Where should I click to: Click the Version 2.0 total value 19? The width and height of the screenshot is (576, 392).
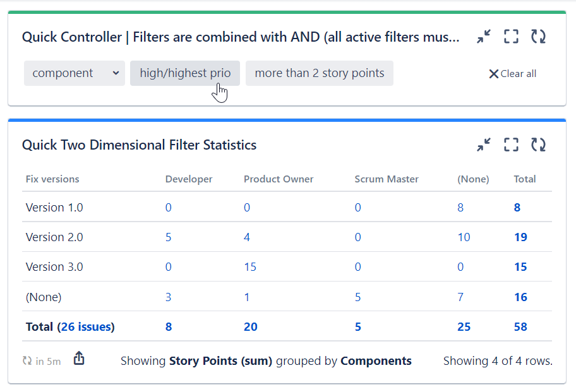pyautogui.click(x=520, y=237)
